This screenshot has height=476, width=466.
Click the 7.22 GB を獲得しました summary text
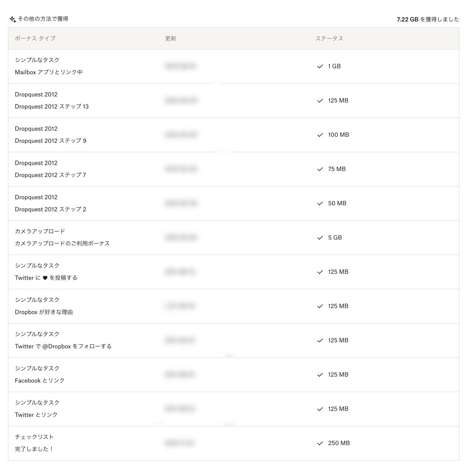pyautogui.click(x=428, y=19)
